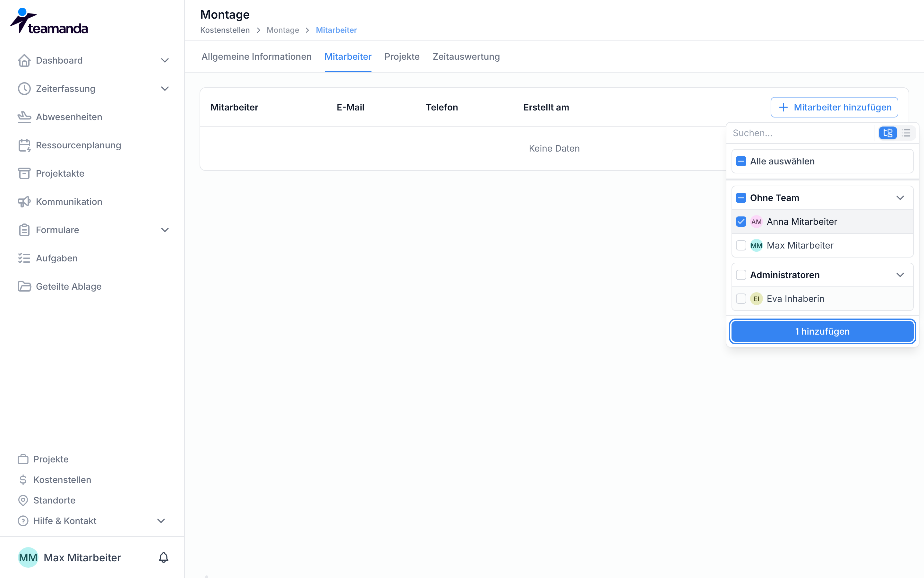Screen dimensions: 924x578
Task: Go to Montage breadcrumb link
Action: click(x=283, y=30)
